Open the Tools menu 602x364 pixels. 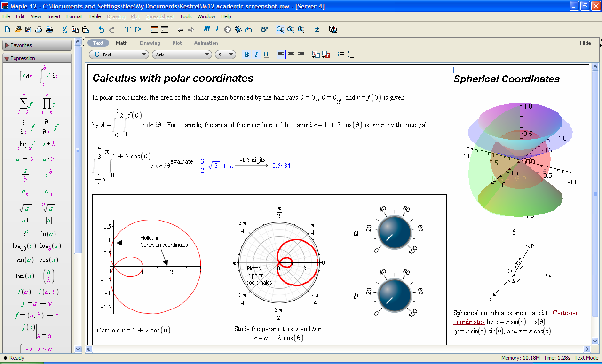[x=186, y=16]
